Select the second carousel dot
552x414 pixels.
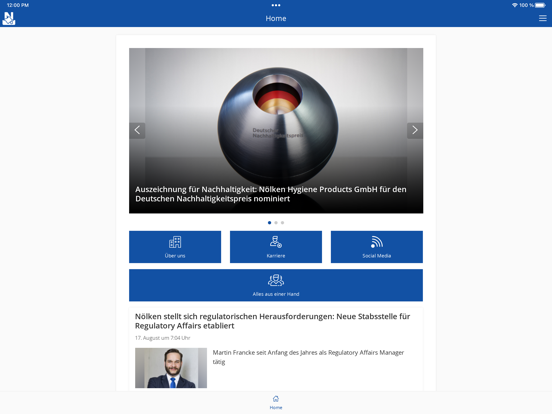pos(276,222)
